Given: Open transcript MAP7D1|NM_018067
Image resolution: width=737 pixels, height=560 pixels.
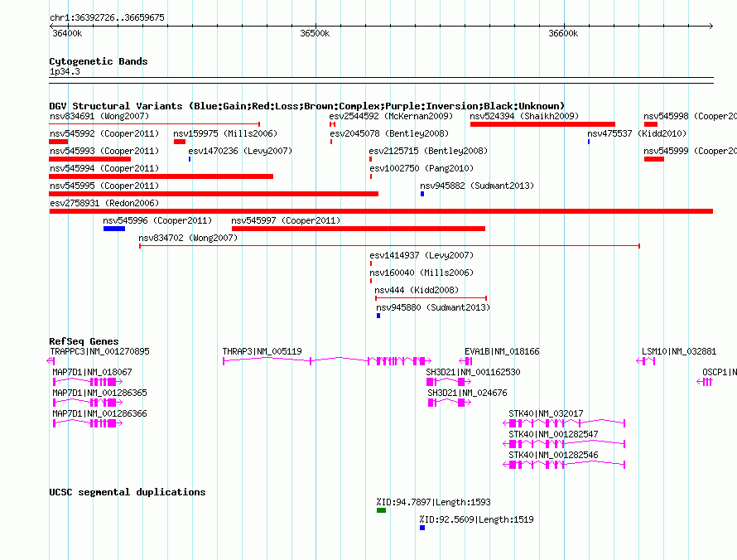Looking at the screenshot, I should point(92,373).
